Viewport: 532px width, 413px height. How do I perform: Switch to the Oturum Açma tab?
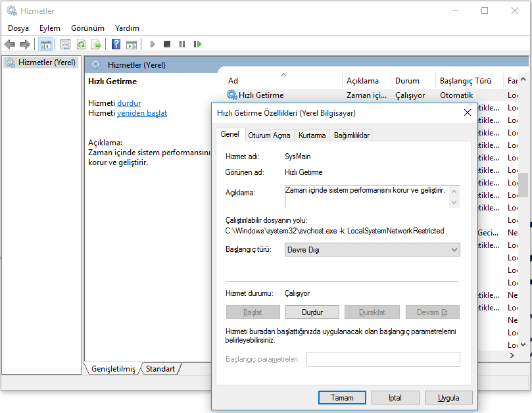(269, 135)
